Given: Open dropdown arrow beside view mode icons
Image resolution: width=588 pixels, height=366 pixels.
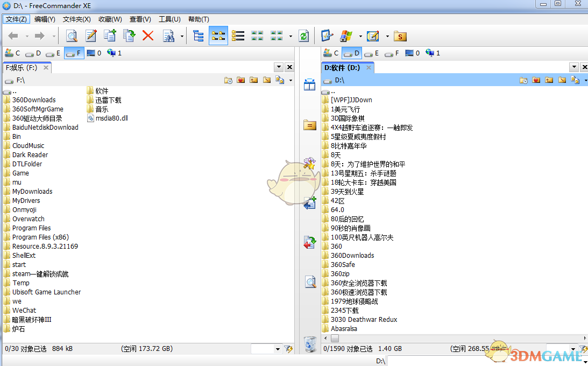Looking at the screenshot, I should click(x=290, y=36).
